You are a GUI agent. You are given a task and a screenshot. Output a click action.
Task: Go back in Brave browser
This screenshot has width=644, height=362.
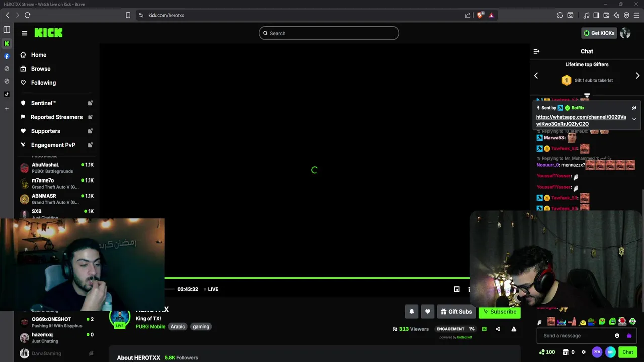pyautogui.click(x=7, y=15)
